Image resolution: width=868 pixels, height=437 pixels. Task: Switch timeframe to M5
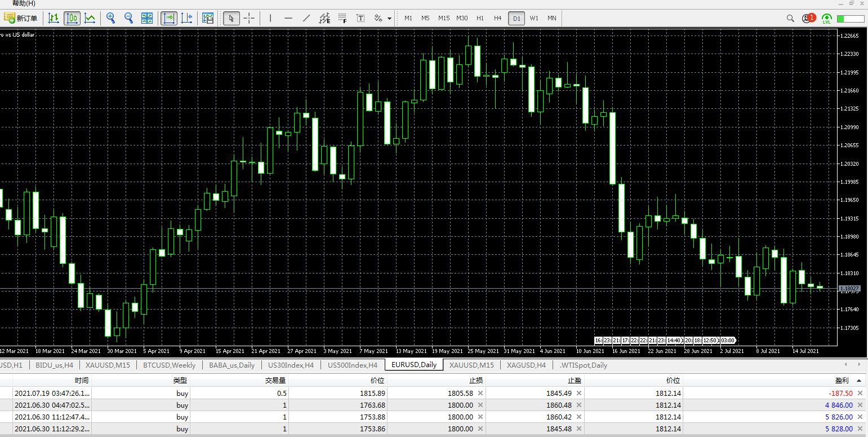click(x=425, y=18)
